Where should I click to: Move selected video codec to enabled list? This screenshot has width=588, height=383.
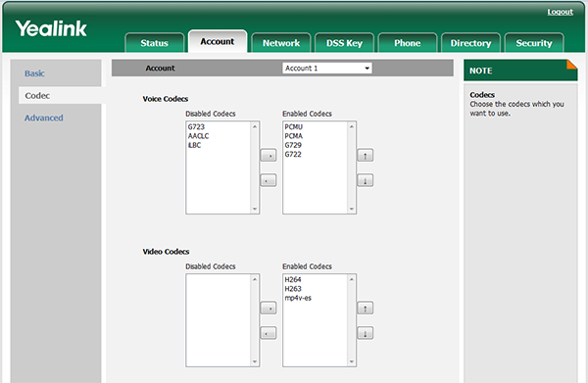click(x=269, y=308)
